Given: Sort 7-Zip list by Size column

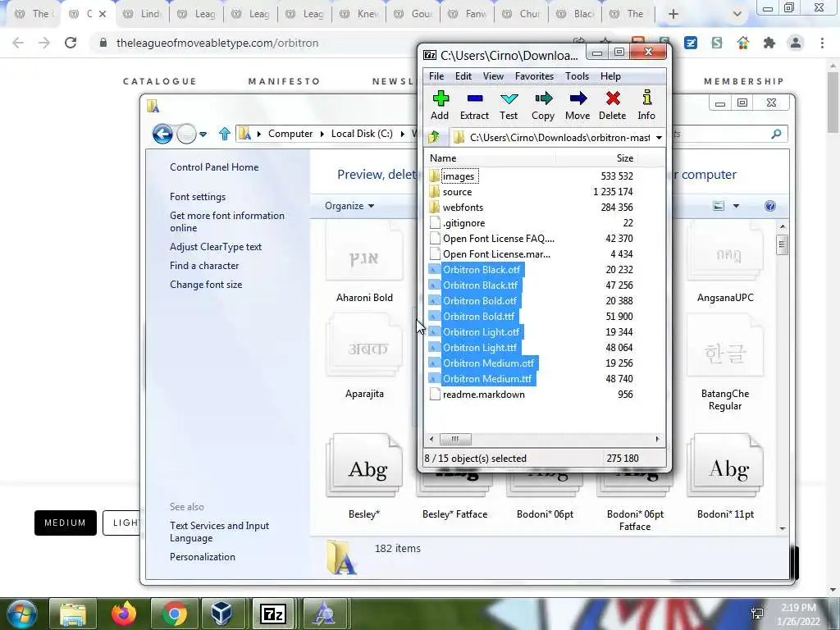Looking at the screenshot, I should pos(597,158).
